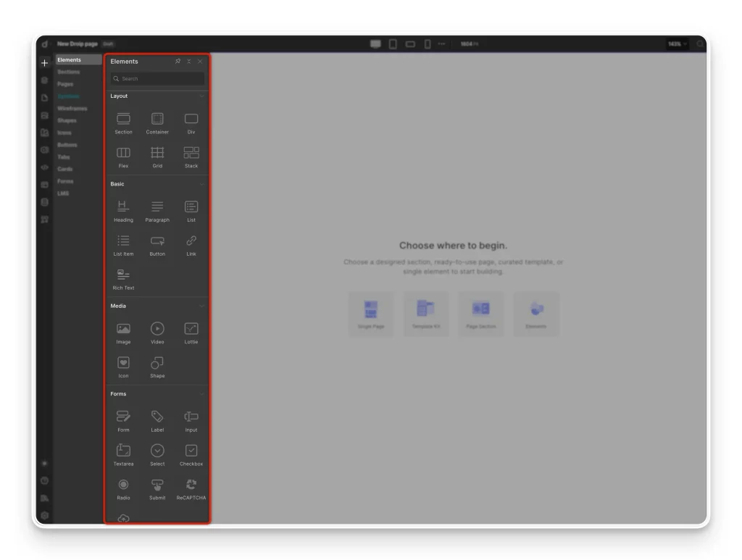Add the ReCAPTCHA form element
Screen dimensions: 742x560
click(x=191, y=490)
